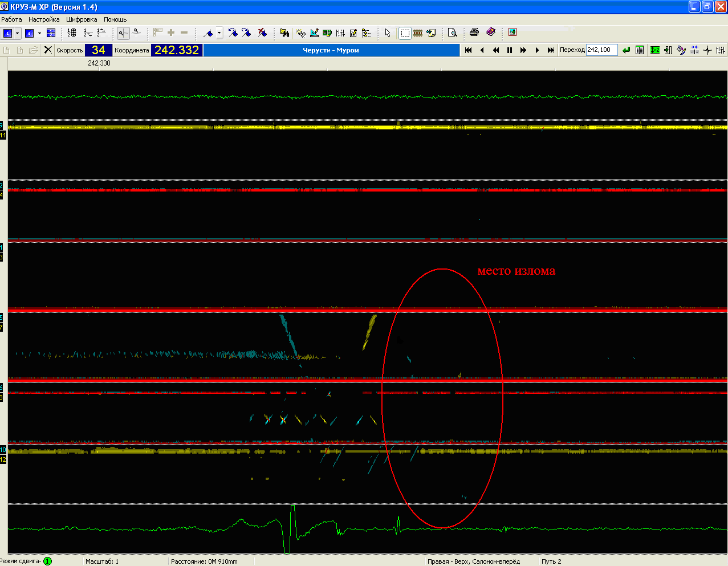Click the printer icon
This screenshot has width=728, height=566.
474,33
